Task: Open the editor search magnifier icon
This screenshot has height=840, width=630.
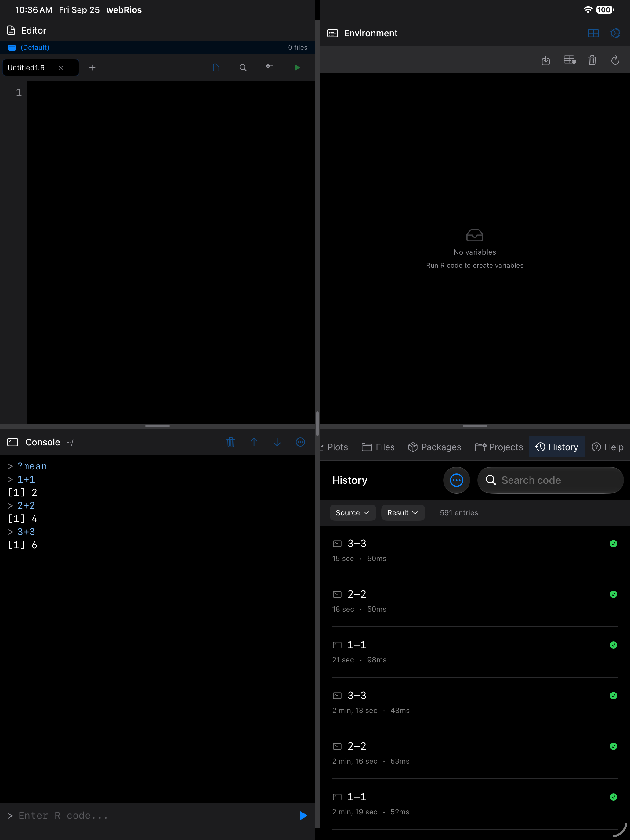Action: (243, 67)
